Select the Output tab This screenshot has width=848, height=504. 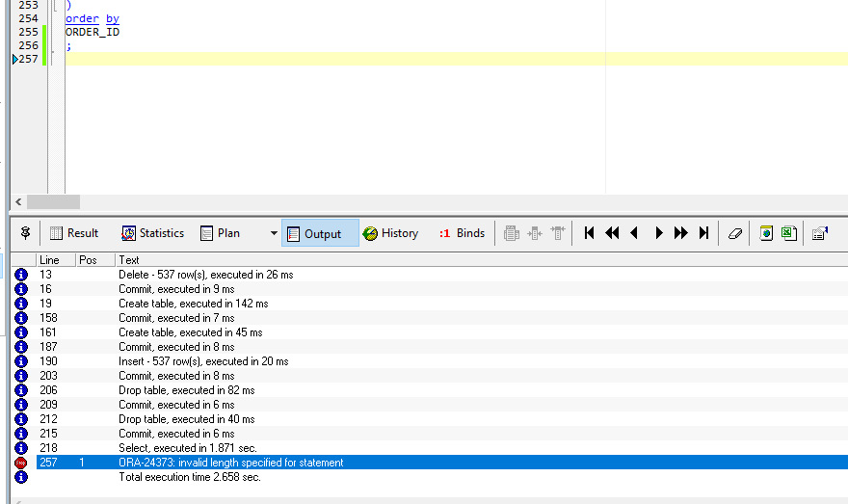[x=321, y=233]
